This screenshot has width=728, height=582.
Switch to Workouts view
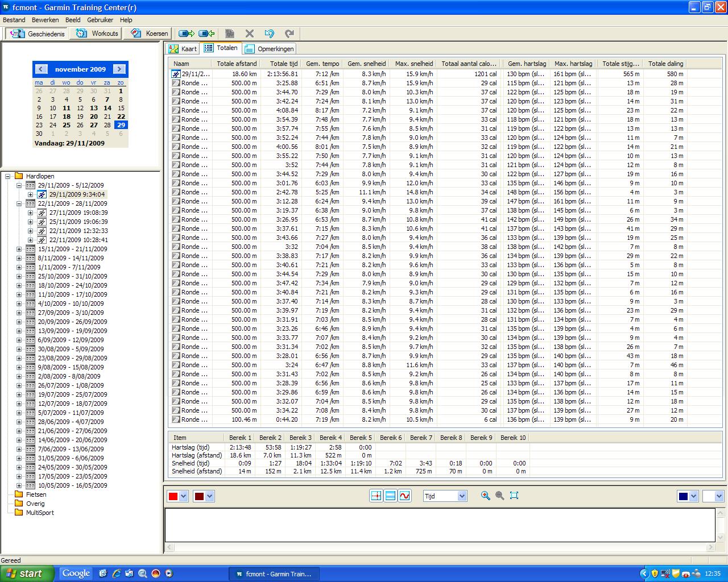[x=97, y=34]
